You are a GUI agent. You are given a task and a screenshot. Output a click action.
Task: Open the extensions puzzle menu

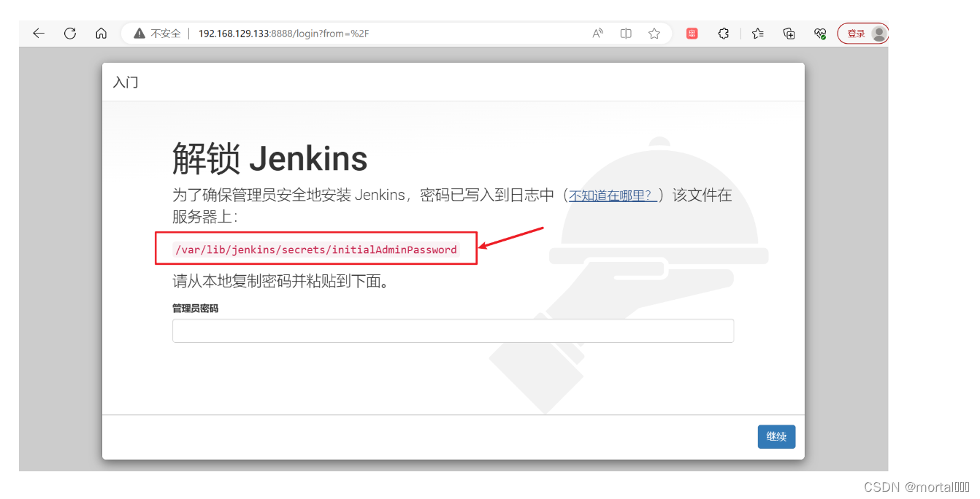[724, 34]
